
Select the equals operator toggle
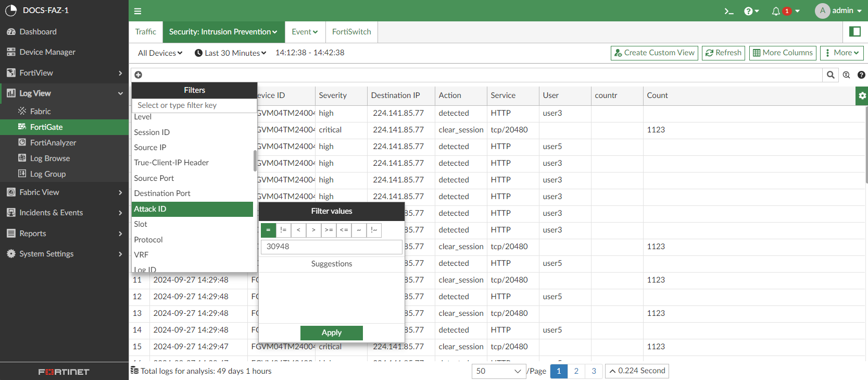click(x=268, y=230)
